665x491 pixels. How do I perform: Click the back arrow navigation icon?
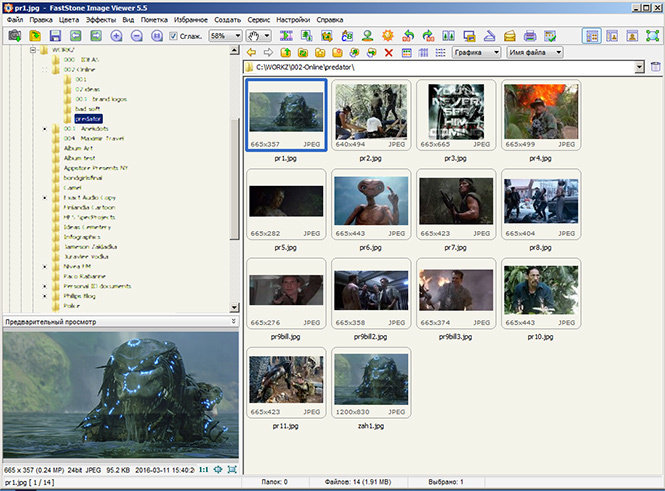click(x=250, y=52)
